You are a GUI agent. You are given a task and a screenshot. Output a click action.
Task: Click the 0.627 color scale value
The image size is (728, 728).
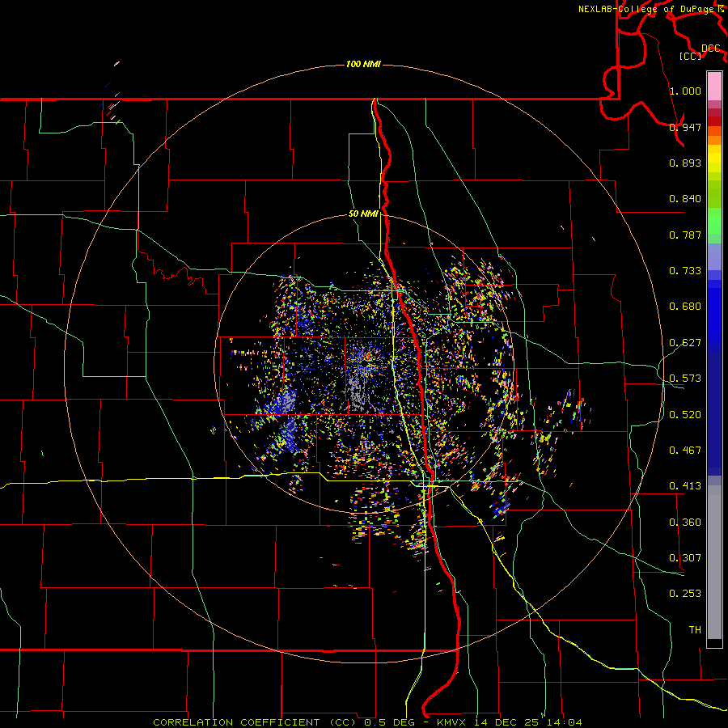tap(685, 343)
